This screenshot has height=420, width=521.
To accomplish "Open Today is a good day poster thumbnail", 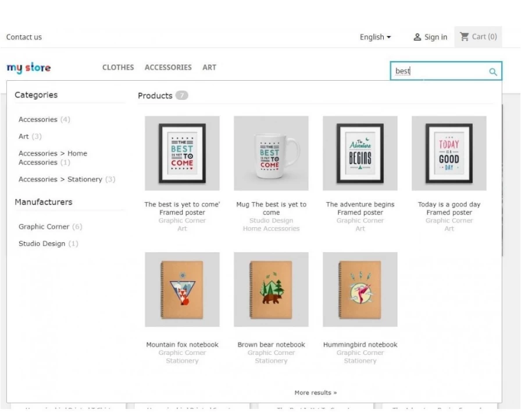I will [x=449, y=153].
